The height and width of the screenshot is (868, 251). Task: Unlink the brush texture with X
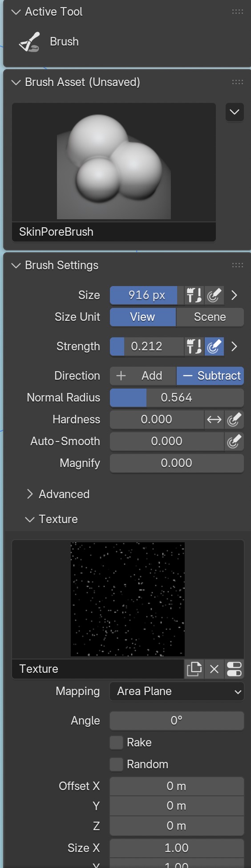tap(214, 669)
